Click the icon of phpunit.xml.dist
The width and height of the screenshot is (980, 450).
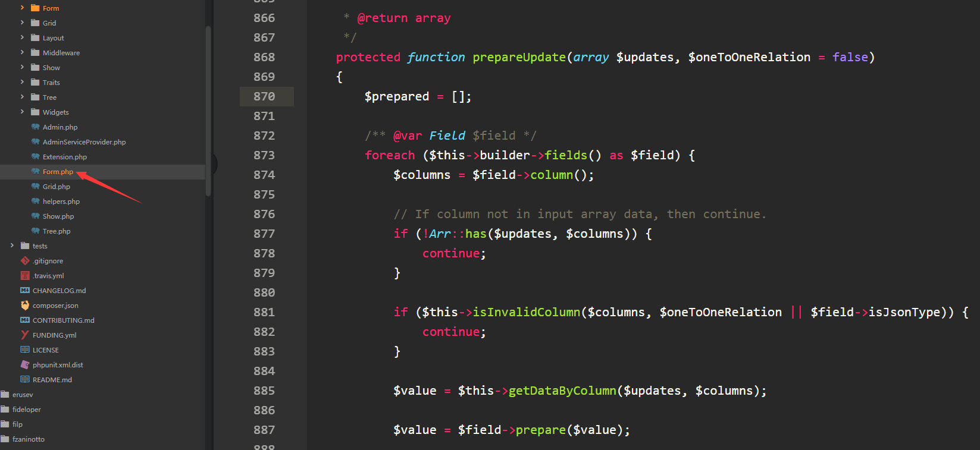pos(25,364)
